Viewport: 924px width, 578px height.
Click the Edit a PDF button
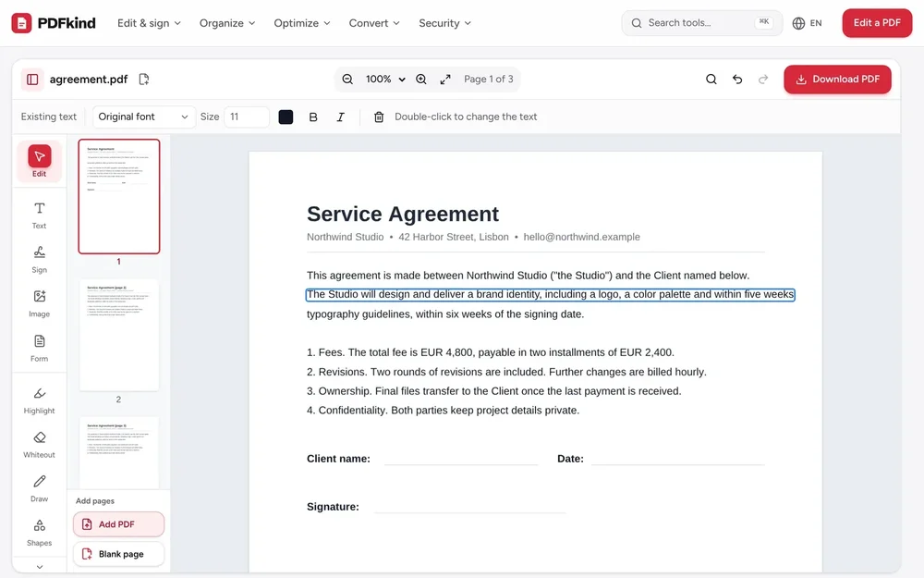point(877,23)
